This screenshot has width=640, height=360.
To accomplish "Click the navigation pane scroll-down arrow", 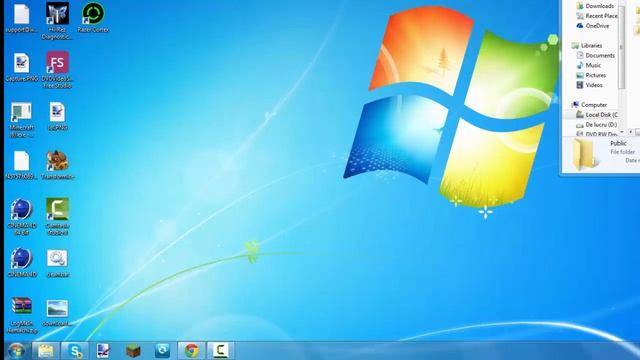I will click(622, 132).
